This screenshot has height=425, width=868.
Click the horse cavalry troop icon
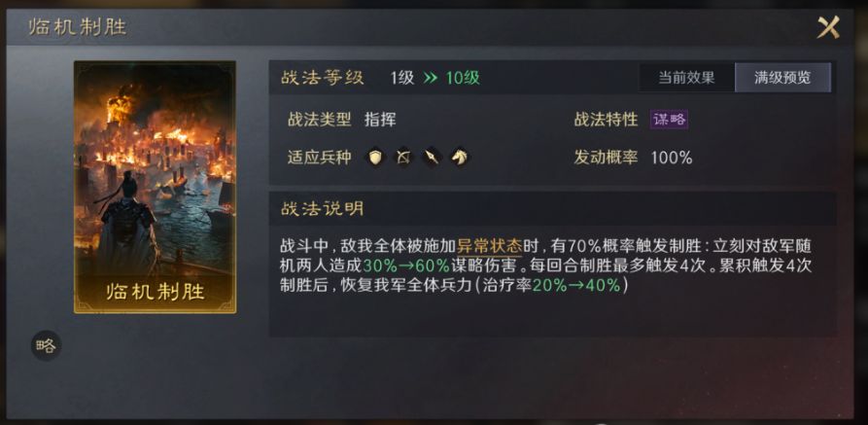pyautogui.click(x=459, y=158)
